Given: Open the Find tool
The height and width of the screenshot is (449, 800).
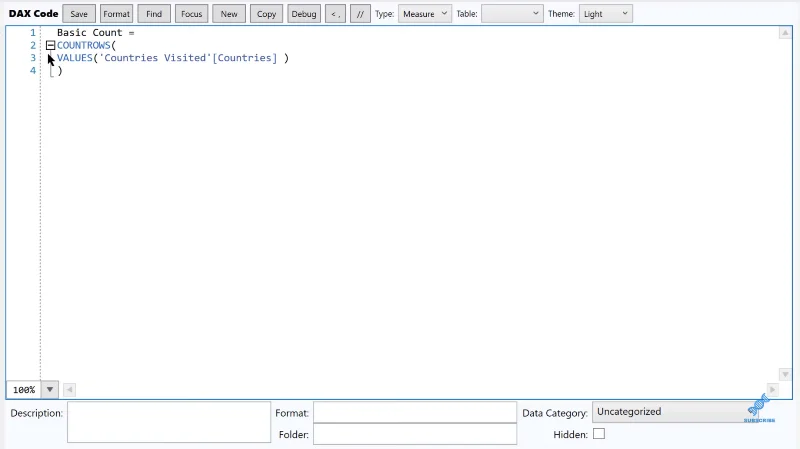Looking at the screenshot, I should pos(154,14).
